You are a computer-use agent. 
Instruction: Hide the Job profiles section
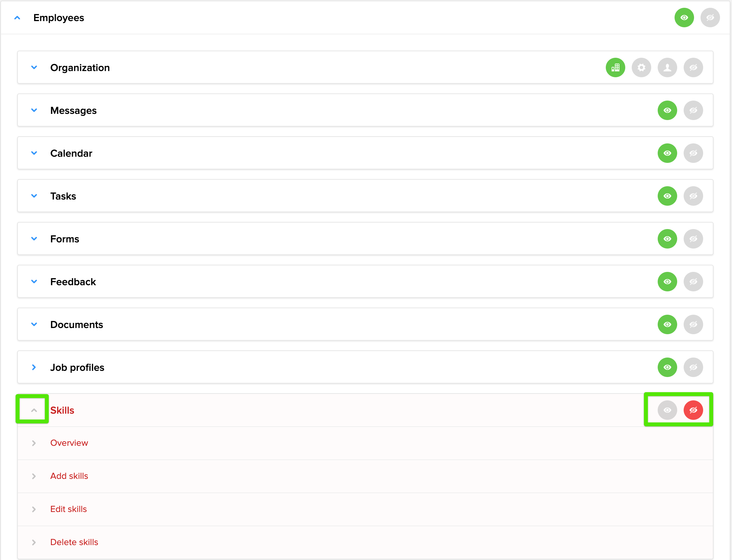click(x=693, y=367)
